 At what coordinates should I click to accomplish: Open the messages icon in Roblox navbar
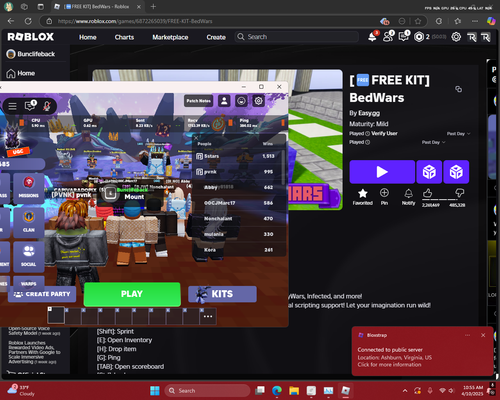(403, 37)
